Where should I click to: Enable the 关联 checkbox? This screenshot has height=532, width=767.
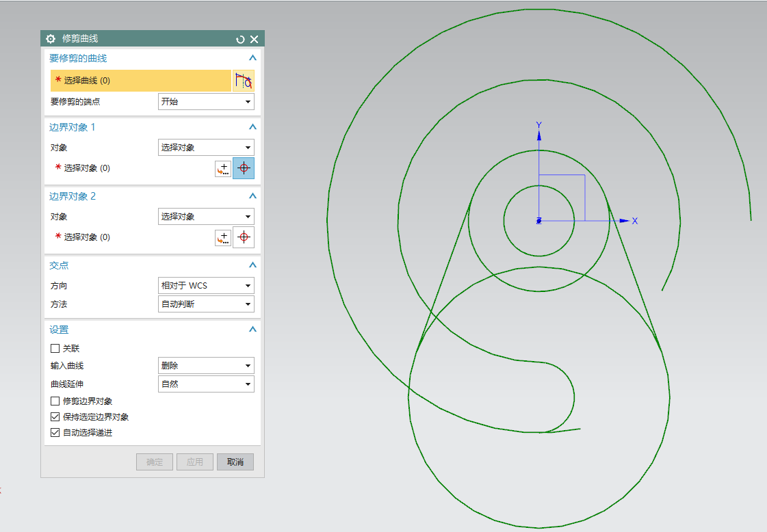(55, 349)
